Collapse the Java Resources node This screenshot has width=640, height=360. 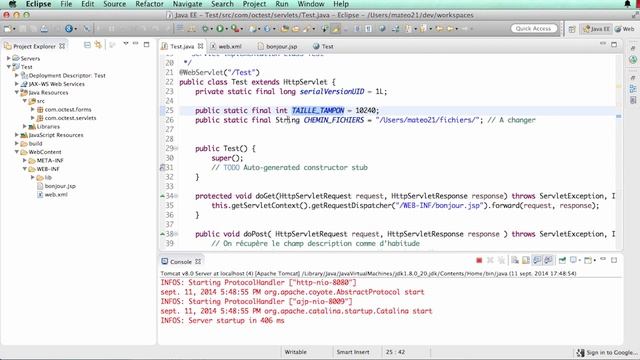pos(17,92)
